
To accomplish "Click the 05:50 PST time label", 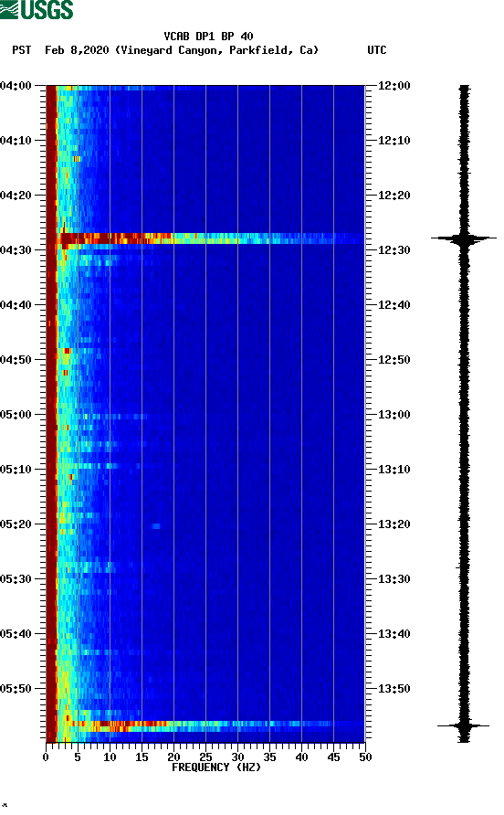I will tap(16, 689).
